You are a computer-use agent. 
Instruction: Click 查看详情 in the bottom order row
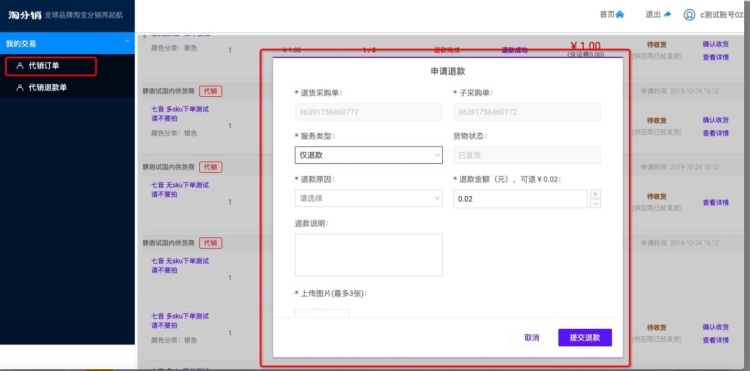pos(716,340)
